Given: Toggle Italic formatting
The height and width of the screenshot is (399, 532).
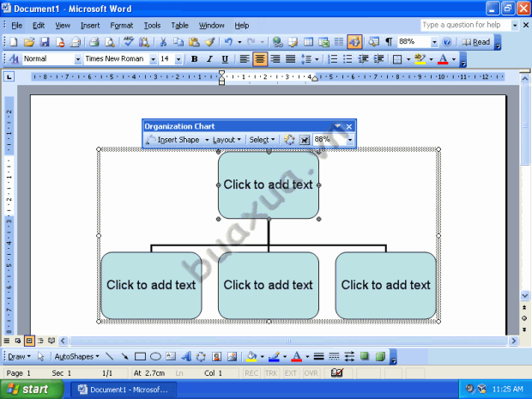Looking at the screenshot, I should [209, 59].
